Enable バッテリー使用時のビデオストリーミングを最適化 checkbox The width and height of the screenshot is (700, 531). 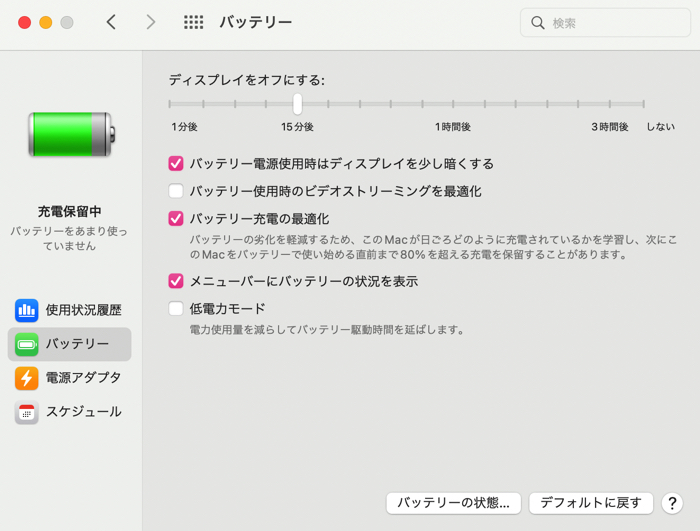pyautogui.click(x=176, y=191)
